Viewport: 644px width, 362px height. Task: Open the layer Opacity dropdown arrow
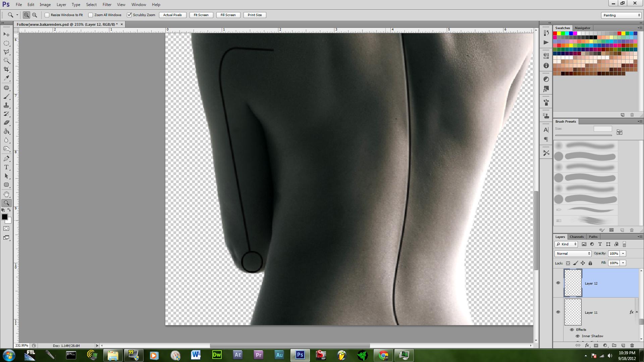[623, 254]
